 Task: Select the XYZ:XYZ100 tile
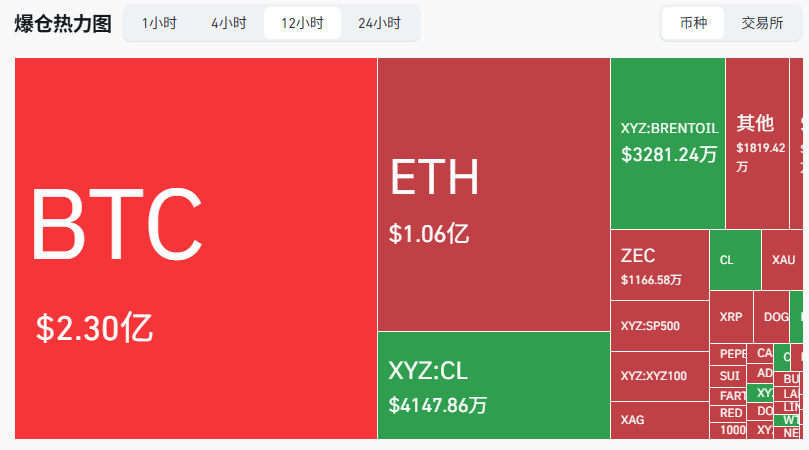tap(659, 376)
